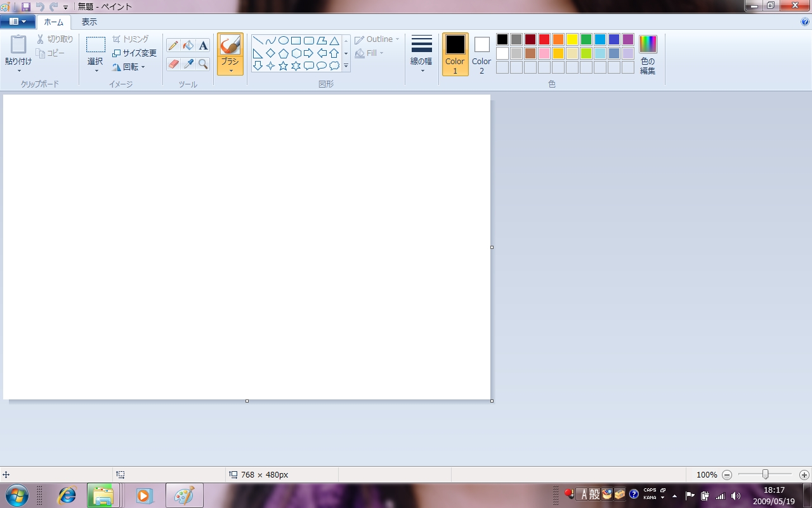This screenshot has height=508, width=812.
Task: Select the Magnifier tool
Action: point(203,64)
